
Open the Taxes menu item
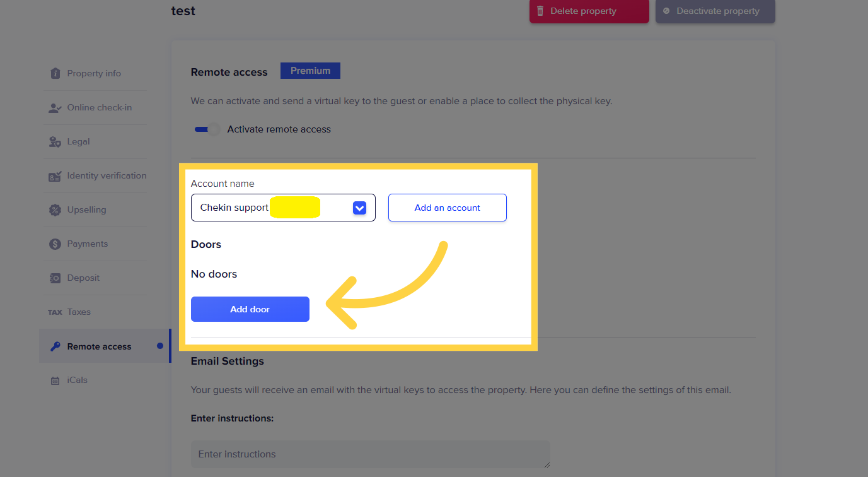tap(79, 312)
